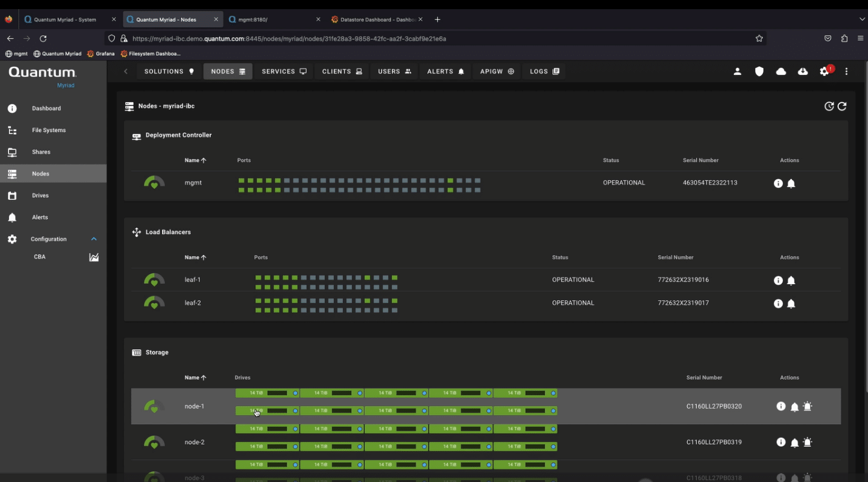This screenshot has height=482, width=868.
Task: Click bell icon for node-1
Action: (795, 407)
